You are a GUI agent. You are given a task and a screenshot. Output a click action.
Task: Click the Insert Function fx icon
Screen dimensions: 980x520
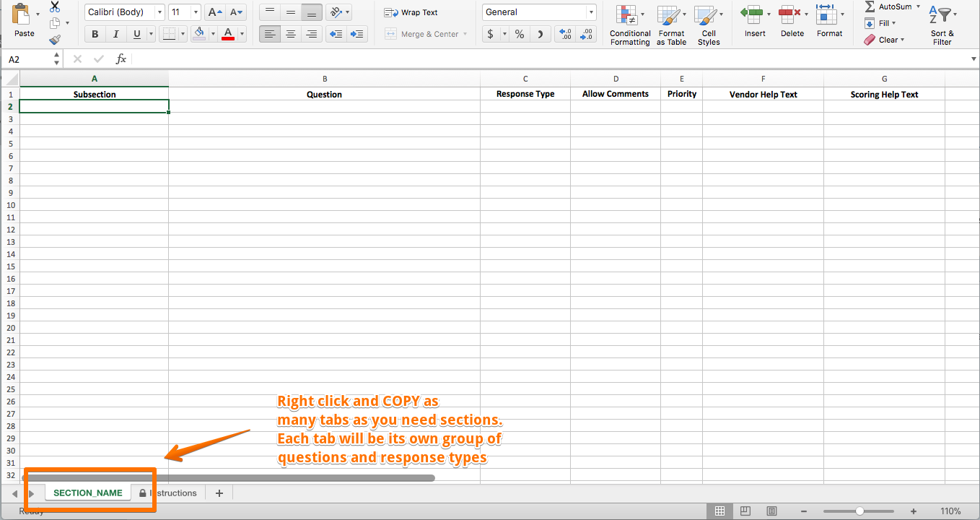point(121,59)
